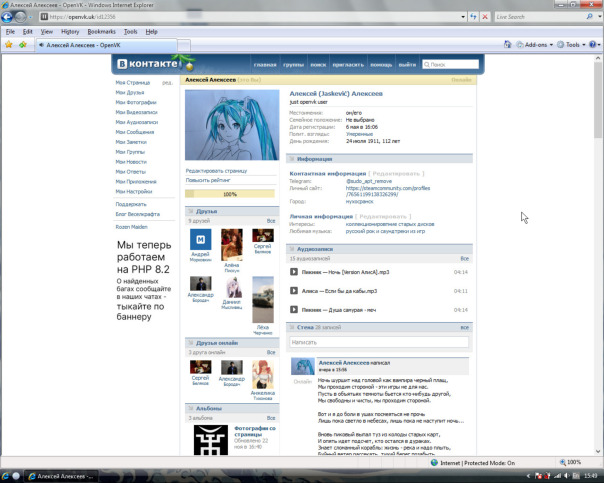
Task: Collapse the Аудиозаписи section header
Action: point(379,249)
